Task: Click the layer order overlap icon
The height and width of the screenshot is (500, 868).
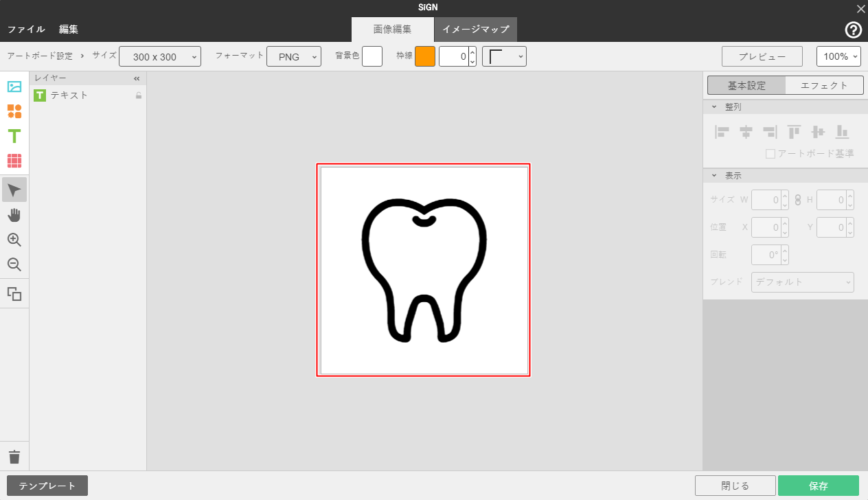Action: pyautogui.click(x=14, y=294)
